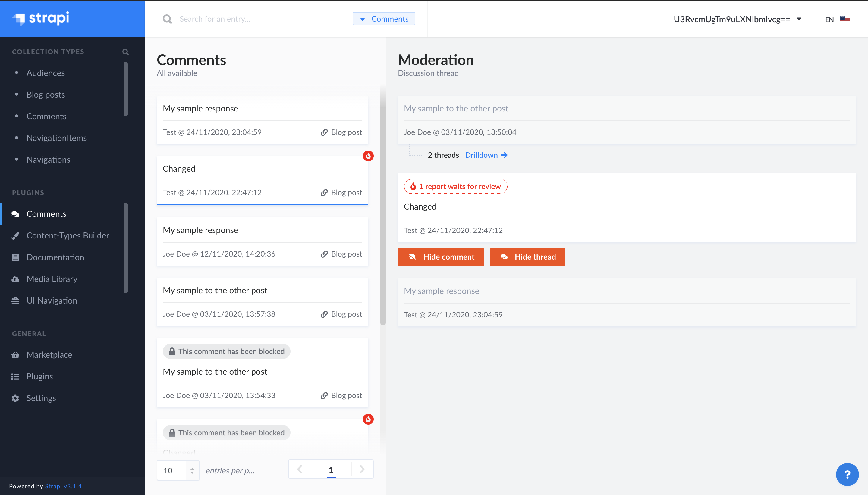
Task: Click the Strapi logo in header
Action: pos(41,18)
